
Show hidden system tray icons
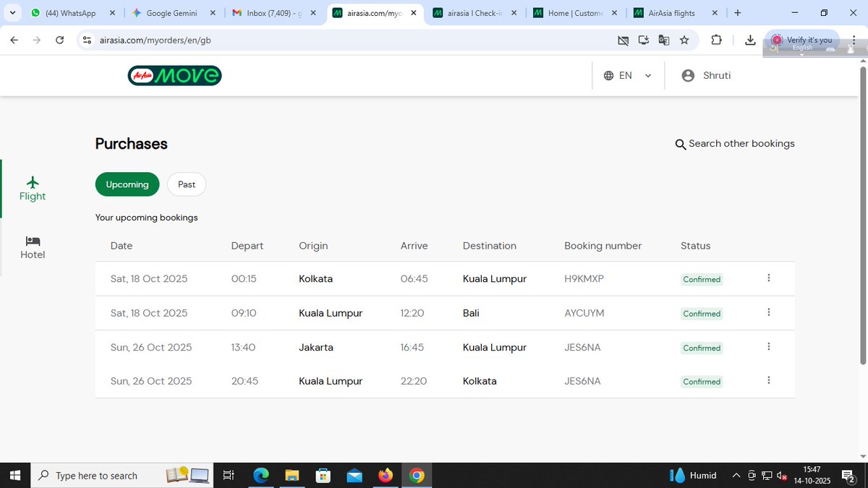736,476
